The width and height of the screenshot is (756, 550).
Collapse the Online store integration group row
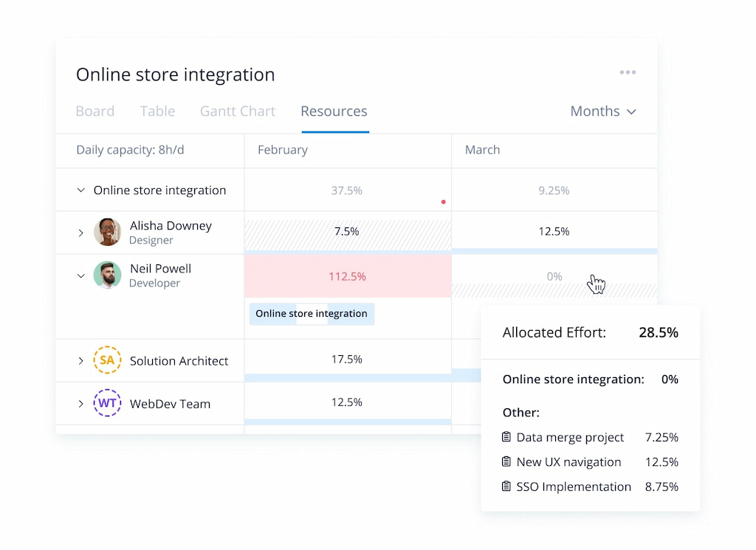coord(81,190)
